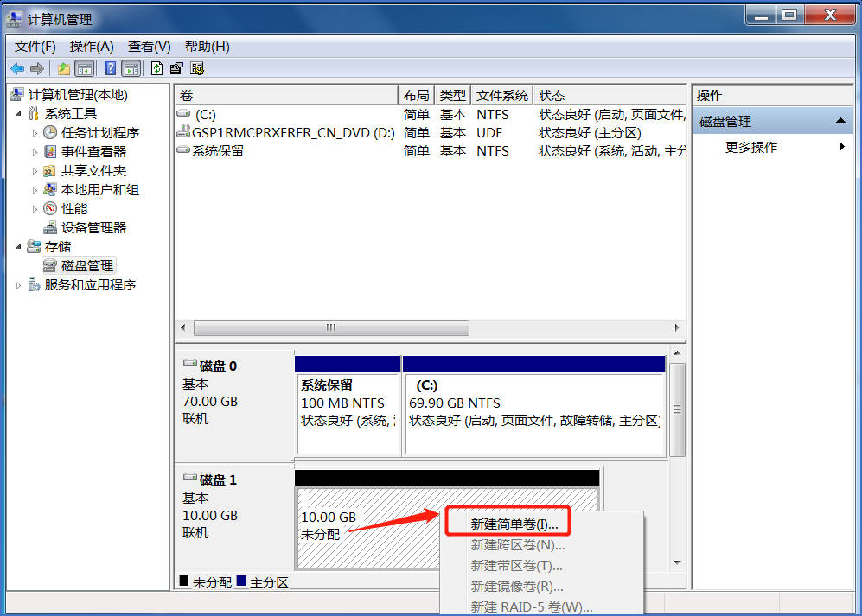Viewport: 862px width, 616px height.
Task: Select 共享文件夹 tree node
Action: [93, 170]
